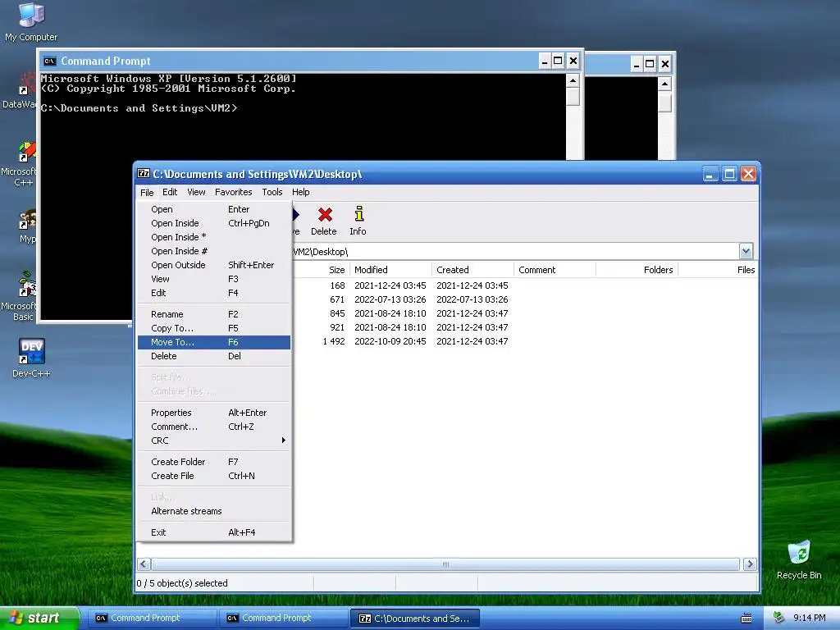
Task: Sort by the Size column header
Action: coord(322,270)
